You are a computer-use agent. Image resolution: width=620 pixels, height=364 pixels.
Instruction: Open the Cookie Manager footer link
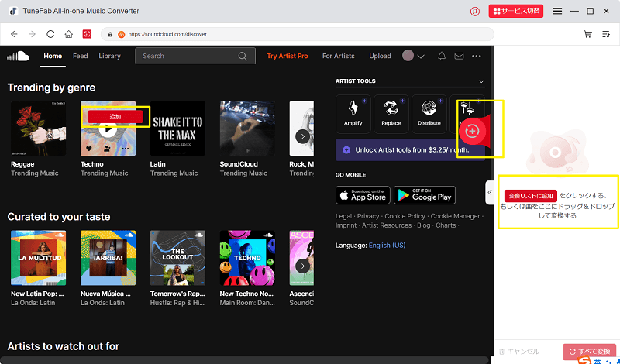click(x=455, y=216)
